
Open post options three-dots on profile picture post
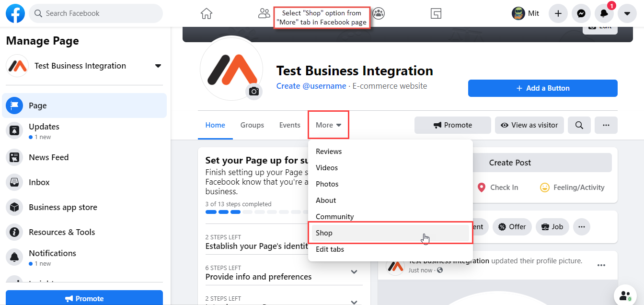pos(601,265)
